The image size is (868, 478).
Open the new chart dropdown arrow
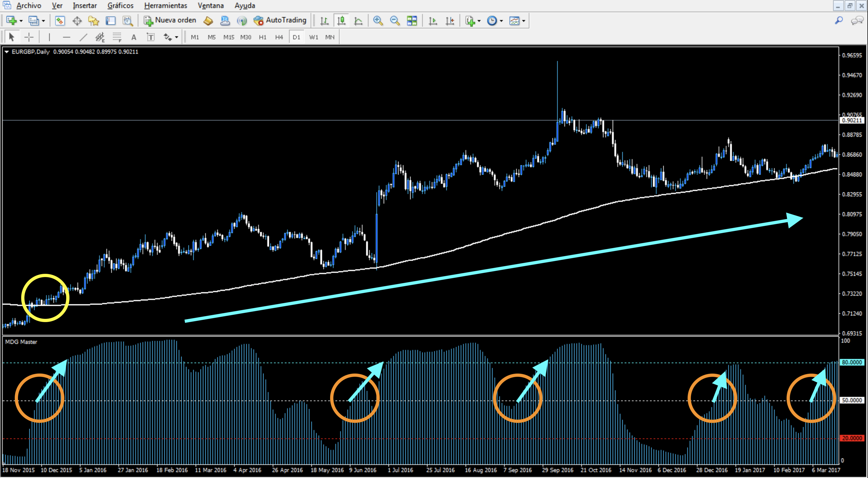(x=21, y=21)
